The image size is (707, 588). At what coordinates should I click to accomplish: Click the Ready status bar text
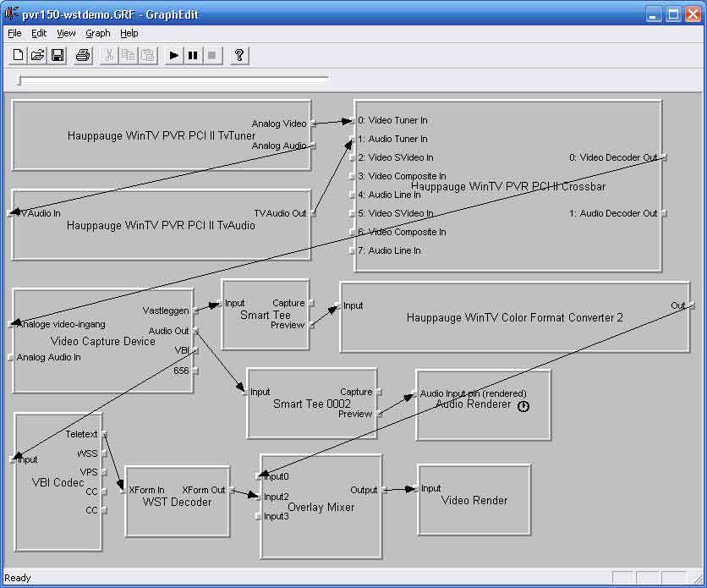(x=18, y=578)
